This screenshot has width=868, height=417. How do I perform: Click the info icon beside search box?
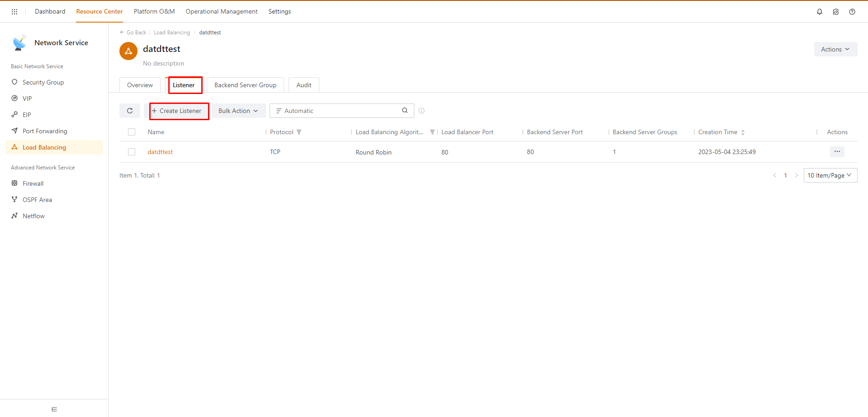pyautogui.click(x=422, y=111)
